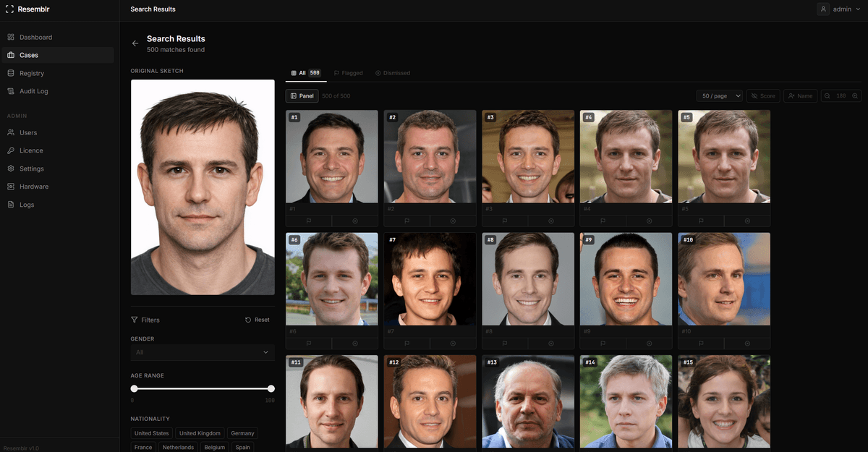The image size is (868, 452).
Task: Switch to the Dismissed tab
Action: [x=393, y=73]
